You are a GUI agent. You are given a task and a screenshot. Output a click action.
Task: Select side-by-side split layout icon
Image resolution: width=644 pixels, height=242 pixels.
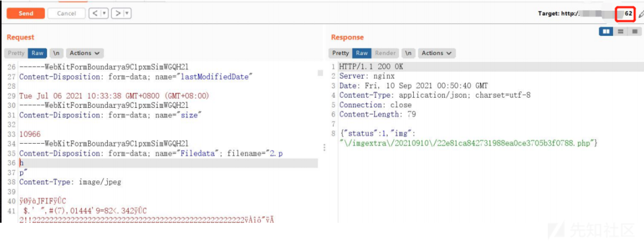pos(606,31)
